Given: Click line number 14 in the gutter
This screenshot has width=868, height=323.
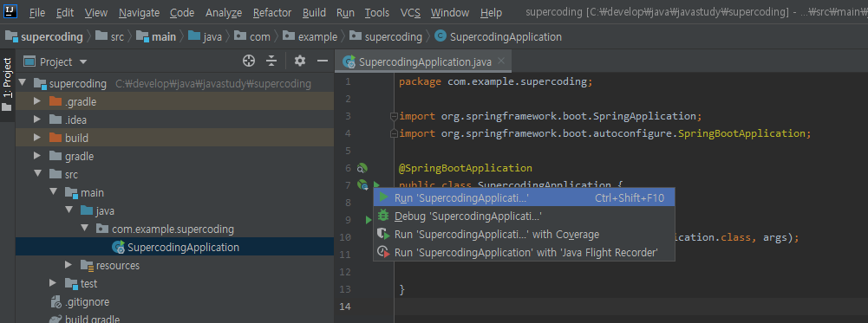Looking at the screenshot, I should click(345, 307).
